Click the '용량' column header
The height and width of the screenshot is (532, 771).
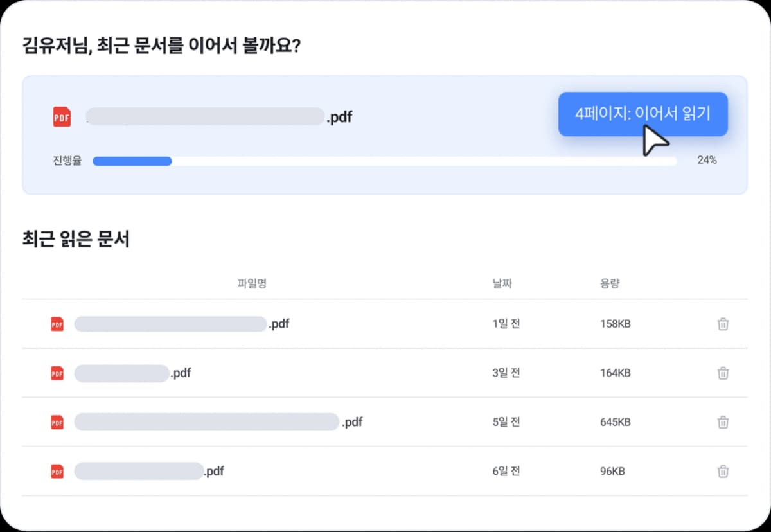pyautogui.click(x=609, y=283)
